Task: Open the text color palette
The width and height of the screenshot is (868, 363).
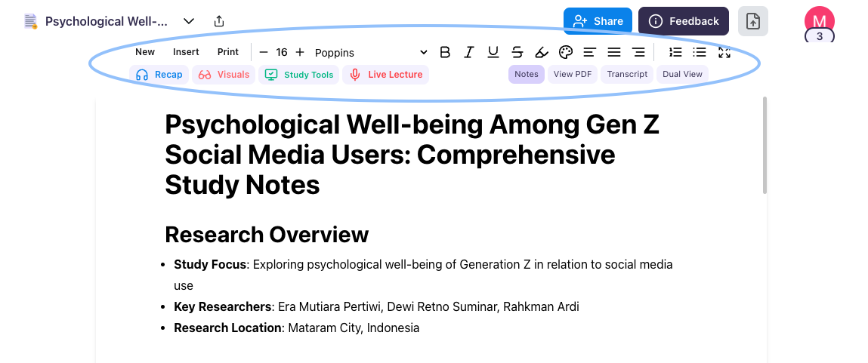Action: [x=565, y=53]
